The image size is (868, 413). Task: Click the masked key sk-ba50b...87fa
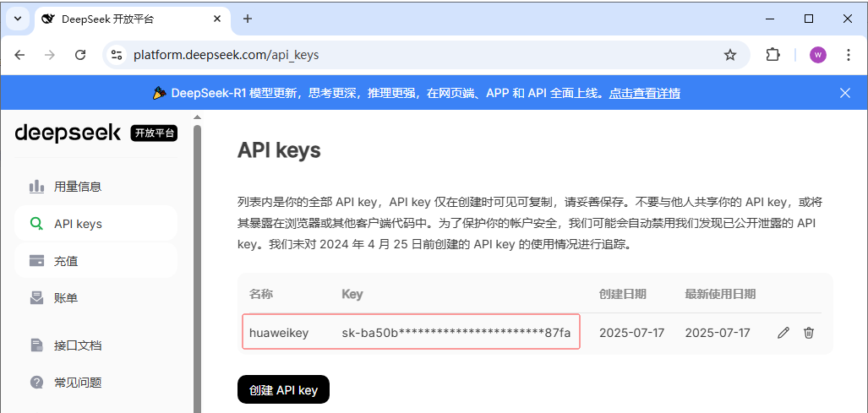click(x=456, y=333)
